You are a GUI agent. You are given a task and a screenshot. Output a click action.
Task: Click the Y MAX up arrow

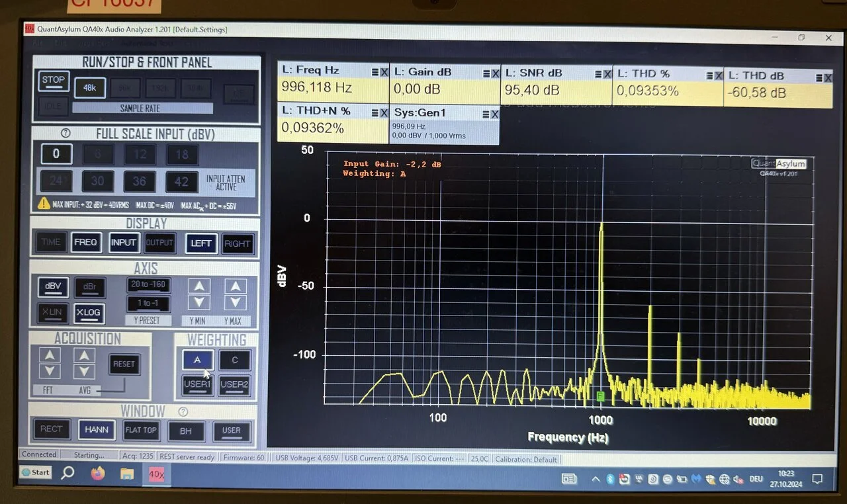point(235,286)
